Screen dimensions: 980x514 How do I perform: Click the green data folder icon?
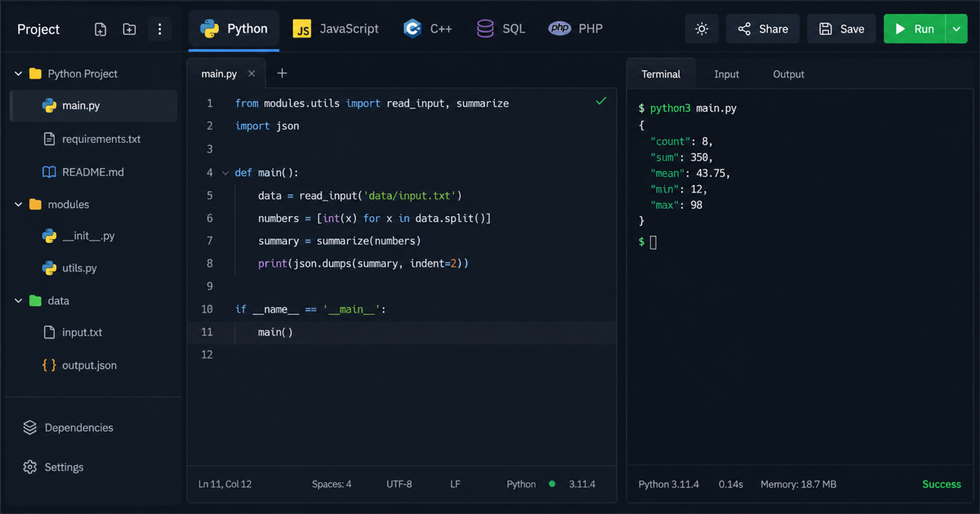click(x=35, y=300)
